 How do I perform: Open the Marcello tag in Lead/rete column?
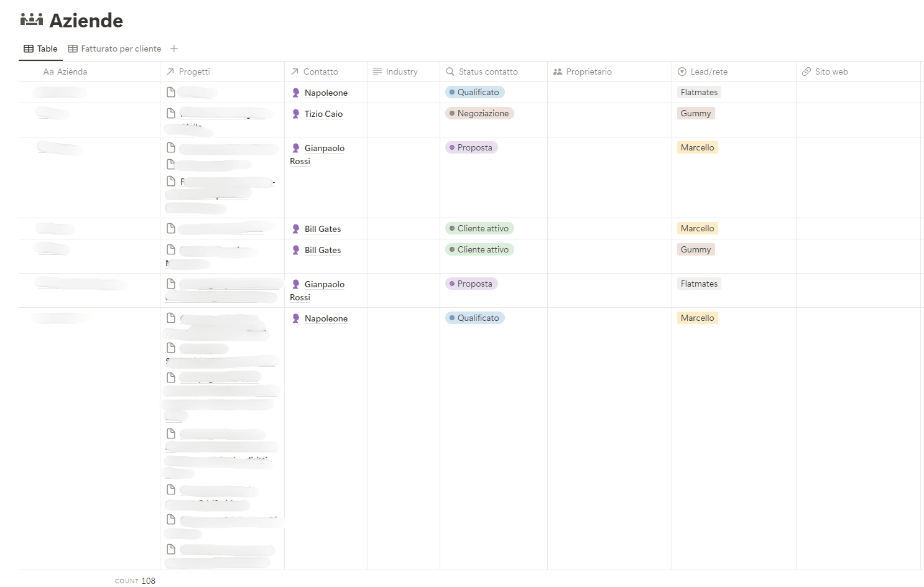coord(697,147)
